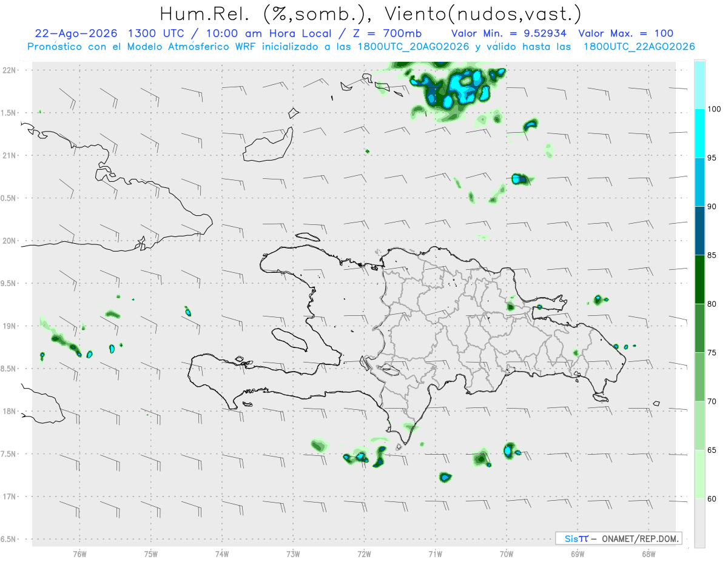Click the '65' color bar label
The image size is (728, 562).
[713, 450]
